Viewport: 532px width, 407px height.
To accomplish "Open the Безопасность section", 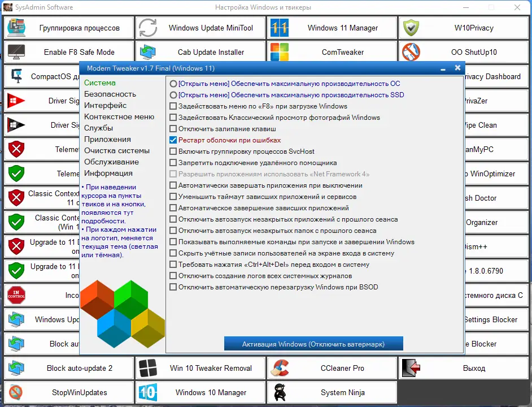I will click(110, 94).
